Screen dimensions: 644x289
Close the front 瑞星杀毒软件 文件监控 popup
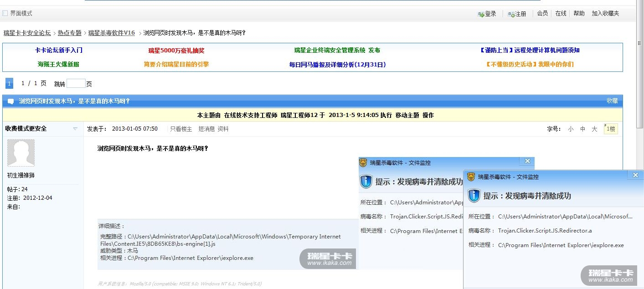636,175
